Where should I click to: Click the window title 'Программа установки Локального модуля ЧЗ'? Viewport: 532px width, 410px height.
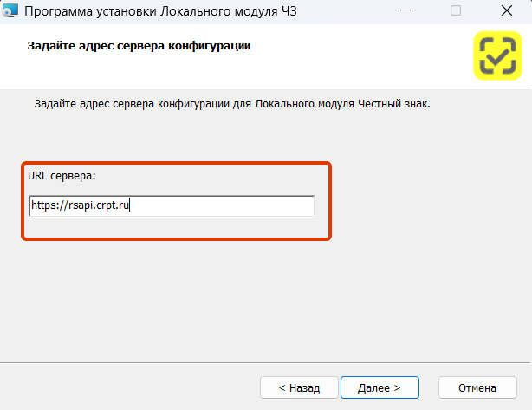160,11
